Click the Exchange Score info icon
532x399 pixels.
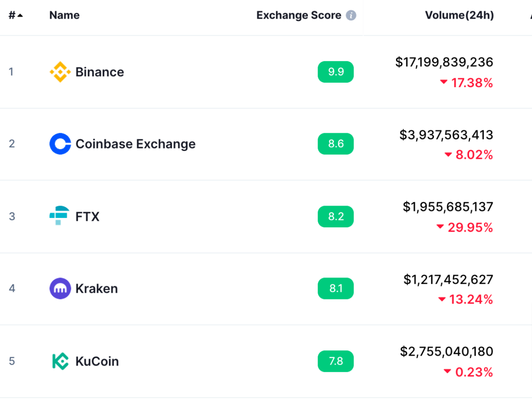(351, 15)
